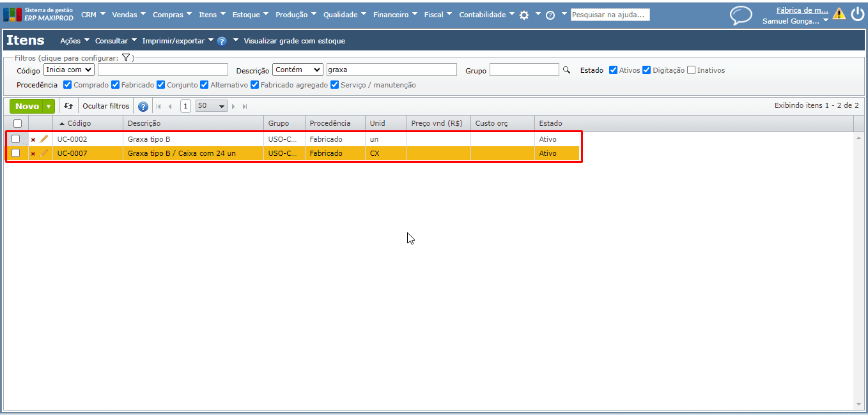Open the settings gear menu
868x415 pixels.
tap(524, 15)
